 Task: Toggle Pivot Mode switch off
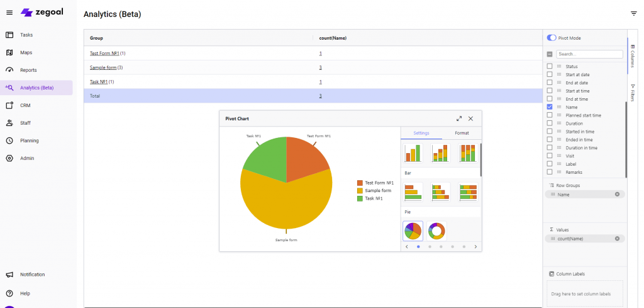coord(552,38)
